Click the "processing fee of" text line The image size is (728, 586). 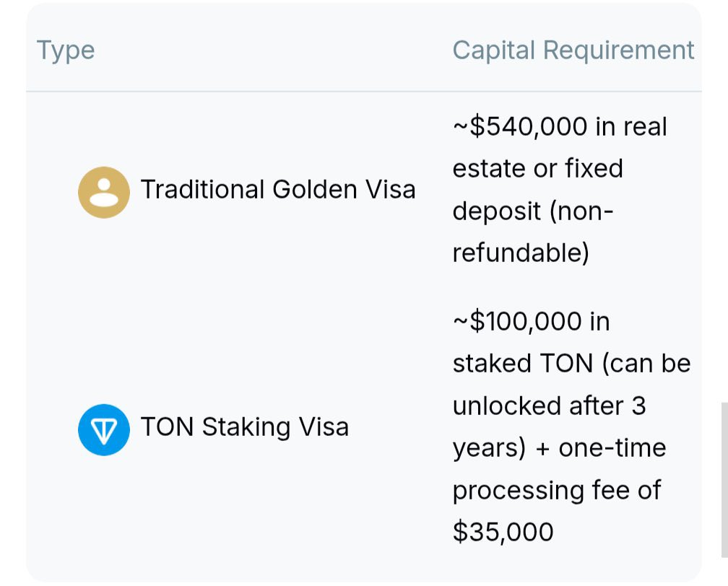point(557,491)
